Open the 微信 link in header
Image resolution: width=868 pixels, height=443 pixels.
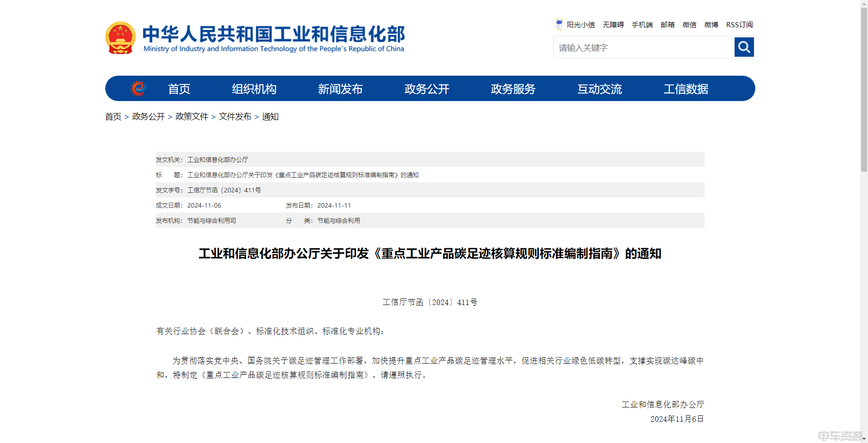coord(689,25)
